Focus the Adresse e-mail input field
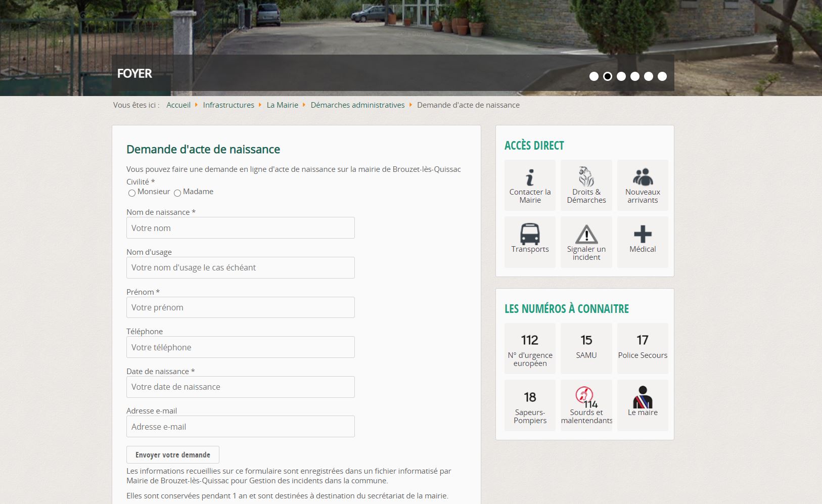This screenshot has width=822, height=504. [x=241, y=427]
